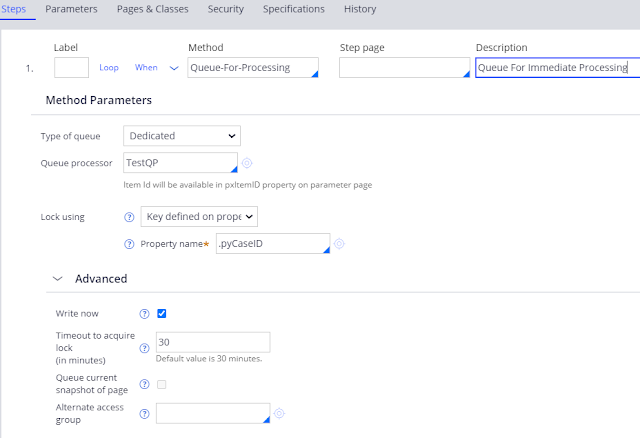Click the Loop link in step 1

coord(109,67)
